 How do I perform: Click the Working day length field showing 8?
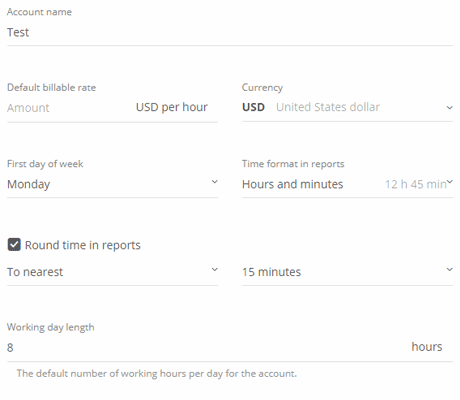(207, 347)
